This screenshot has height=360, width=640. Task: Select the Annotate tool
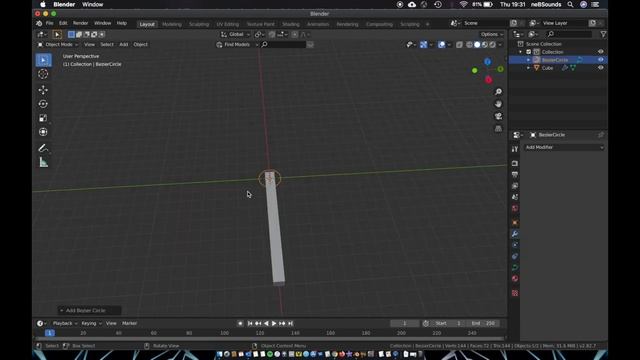[x=43, y=148]
